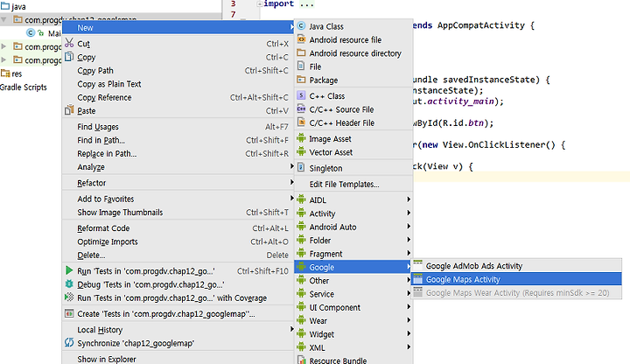Click the C/C++ Source File icon
Image resolution: width=630 pixels, height=364 pixels.
click(x=301, y=108)
